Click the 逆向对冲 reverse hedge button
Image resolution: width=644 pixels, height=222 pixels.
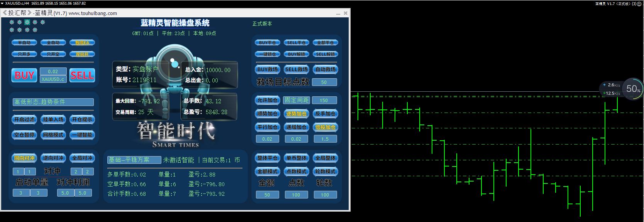(x=53, y=158)
